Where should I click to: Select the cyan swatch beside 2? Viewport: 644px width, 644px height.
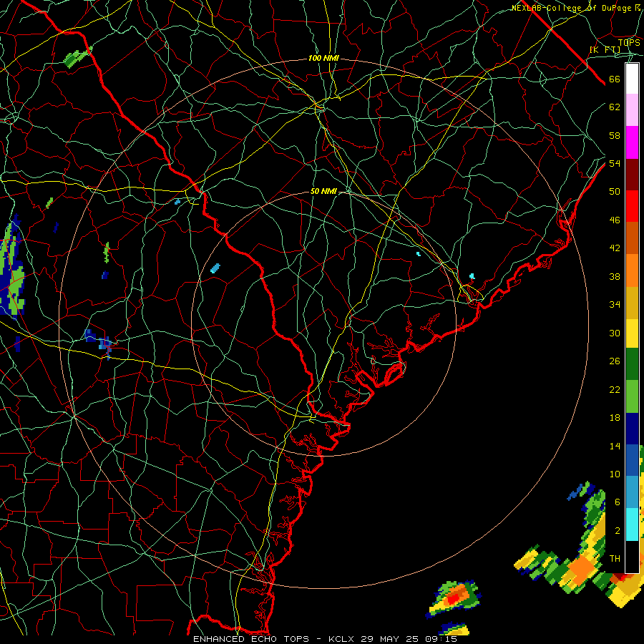tap(632, 525)
